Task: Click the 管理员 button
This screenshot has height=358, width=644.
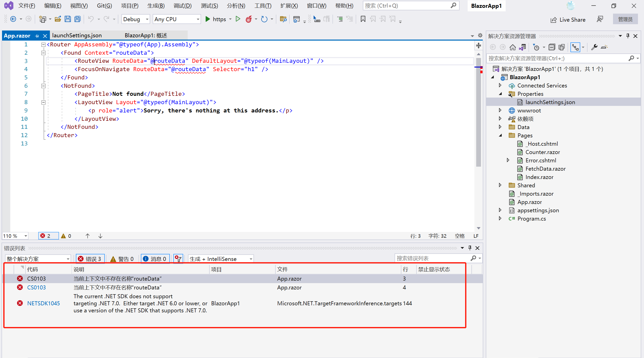Action: click(626, 19)
